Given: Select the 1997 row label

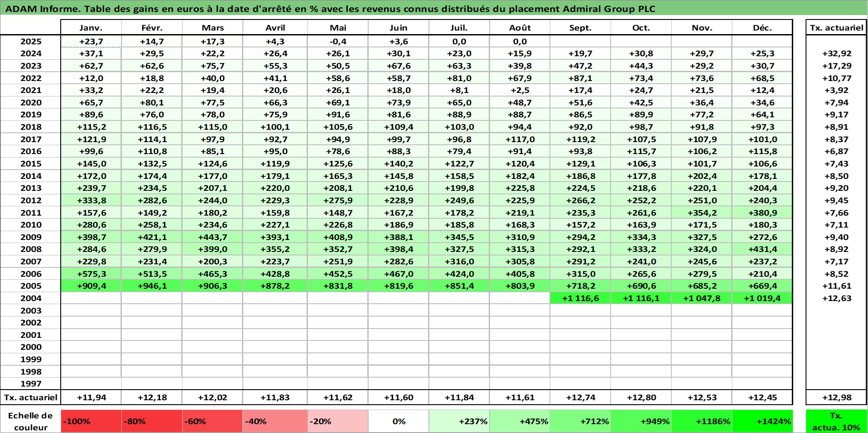Looking at the screenshot, I should 31,384.
